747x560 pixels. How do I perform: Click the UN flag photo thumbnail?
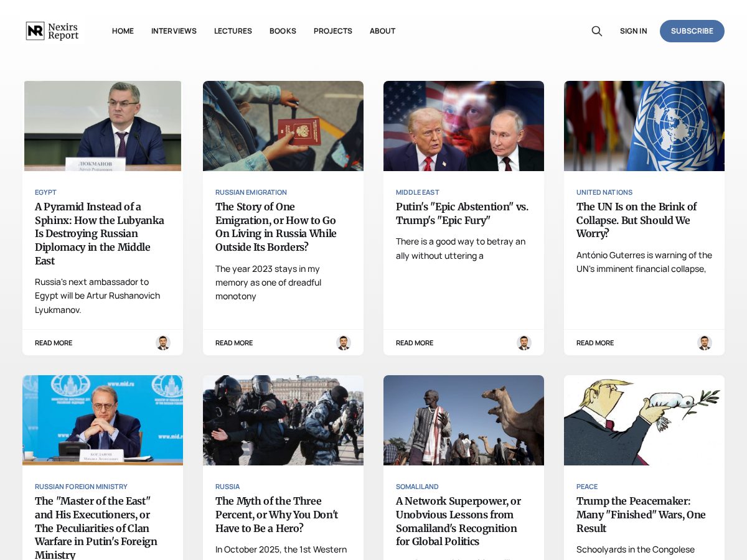tap(644, 126)
